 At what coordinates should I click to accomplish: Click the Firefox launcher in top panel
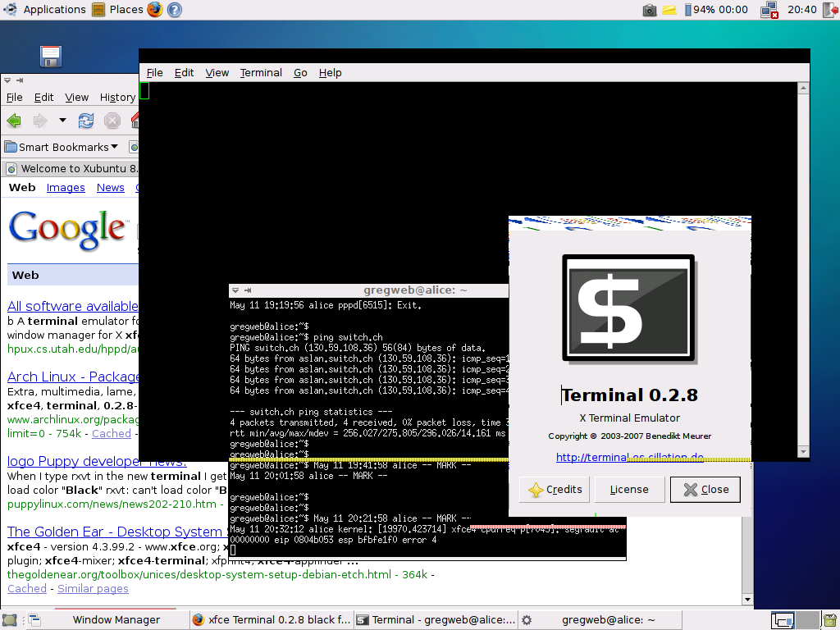[x=155, y=10]
